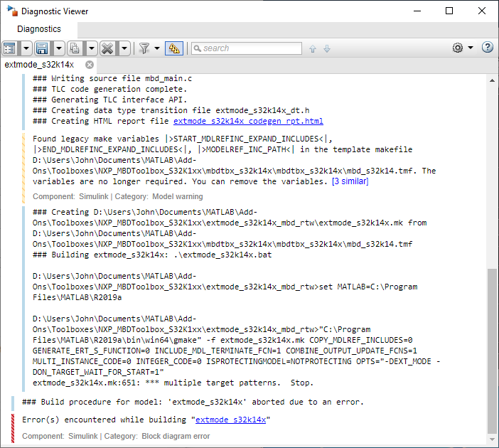Image resolution: width=499 pixels, height=448 pixels.
Task: Open help question mark icon
Action: coord(487,48)
